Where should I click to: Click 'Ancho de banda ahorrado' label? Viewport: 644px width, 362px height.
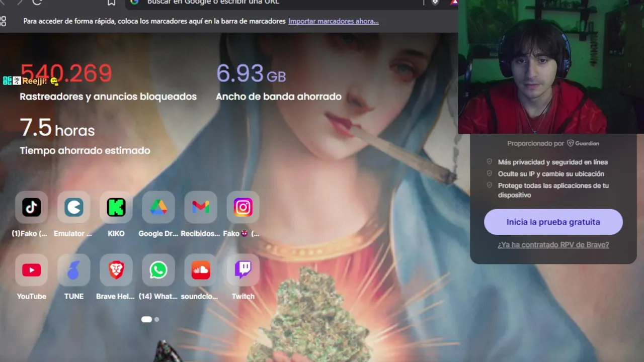click(279, 97)
